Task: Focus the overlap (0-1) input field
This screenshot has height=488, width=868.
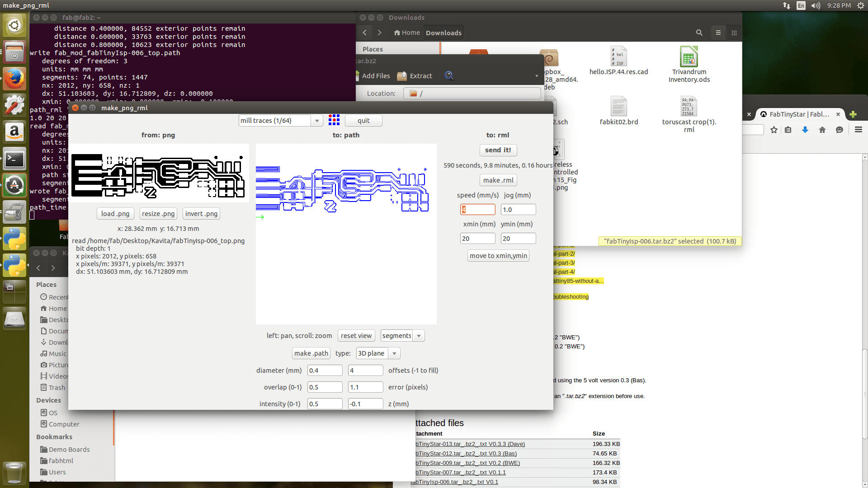Action: (325, 387)
